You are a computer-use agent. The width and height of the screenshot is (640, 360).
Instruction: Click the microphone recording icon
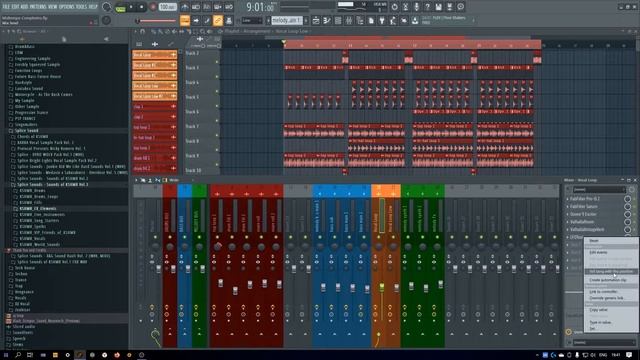click(416, 7)
